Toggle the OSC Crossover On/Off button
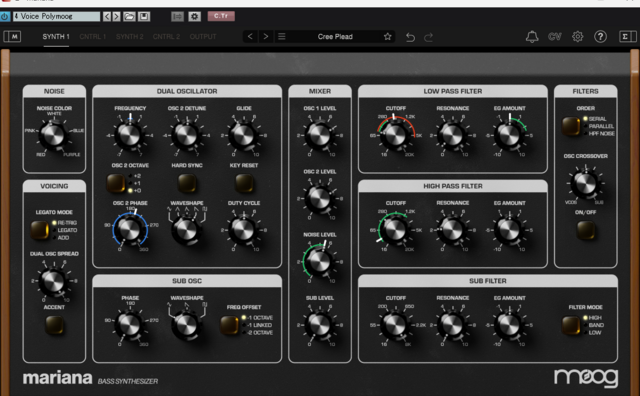Image resolution: width=640 pixels, height=396 pixels. click(585, 230)
